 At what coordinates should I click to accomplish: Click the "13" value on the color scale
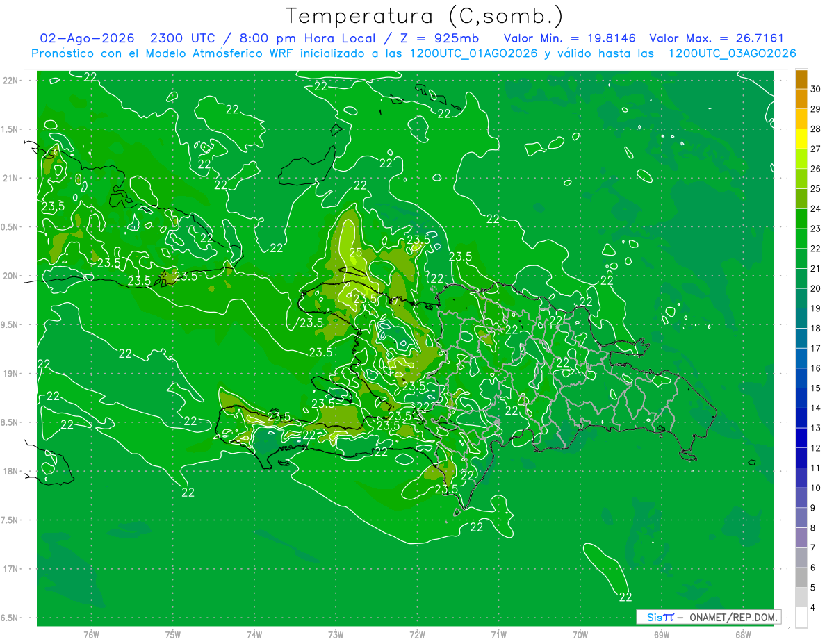pos(816,428)
